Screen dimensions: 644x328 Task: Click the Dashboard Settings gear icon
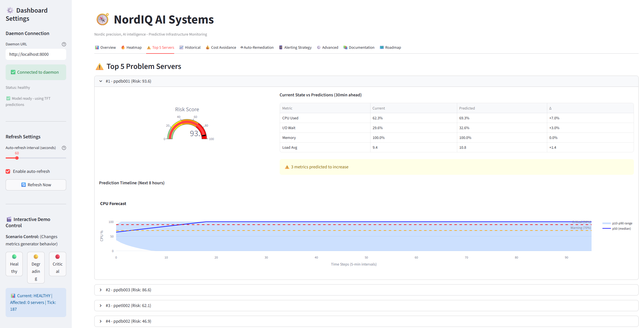pos(10,10)
